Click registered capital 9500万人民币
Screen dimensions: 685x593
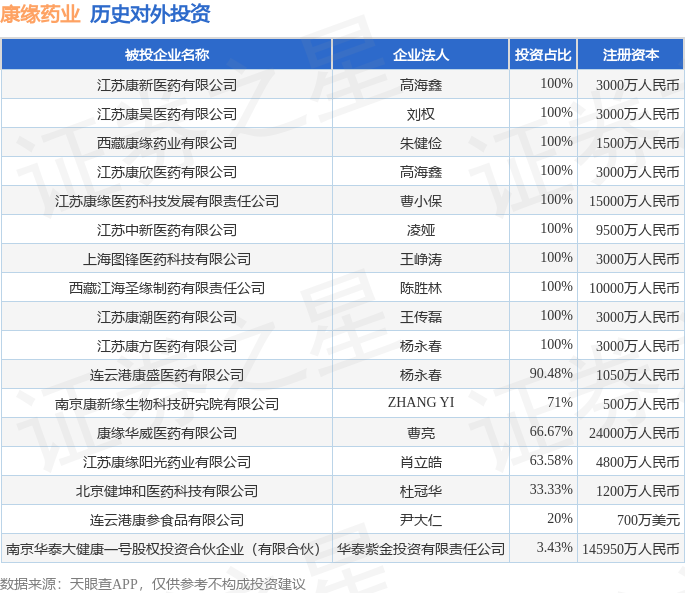tap(637, 230)
